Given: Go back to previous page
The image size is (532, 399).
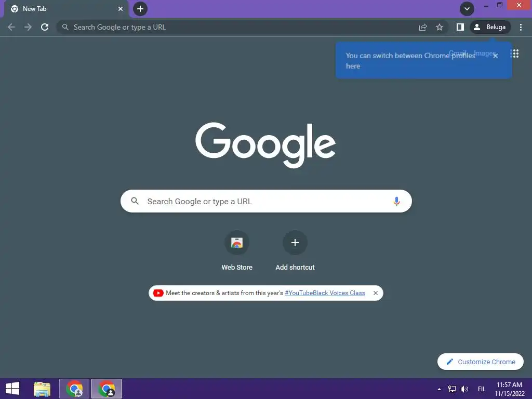Looking at the screenshot, I should 11,27.
